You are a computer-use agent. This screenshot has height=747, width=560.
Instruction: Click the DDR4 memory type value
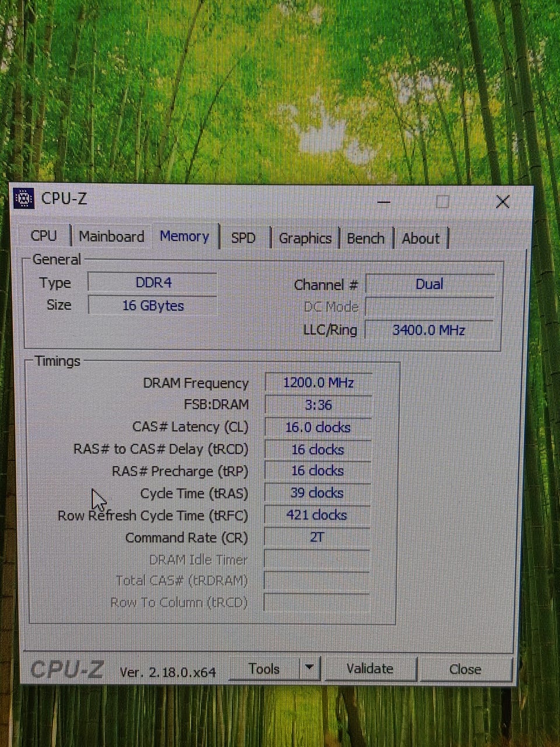click(153, 282)
